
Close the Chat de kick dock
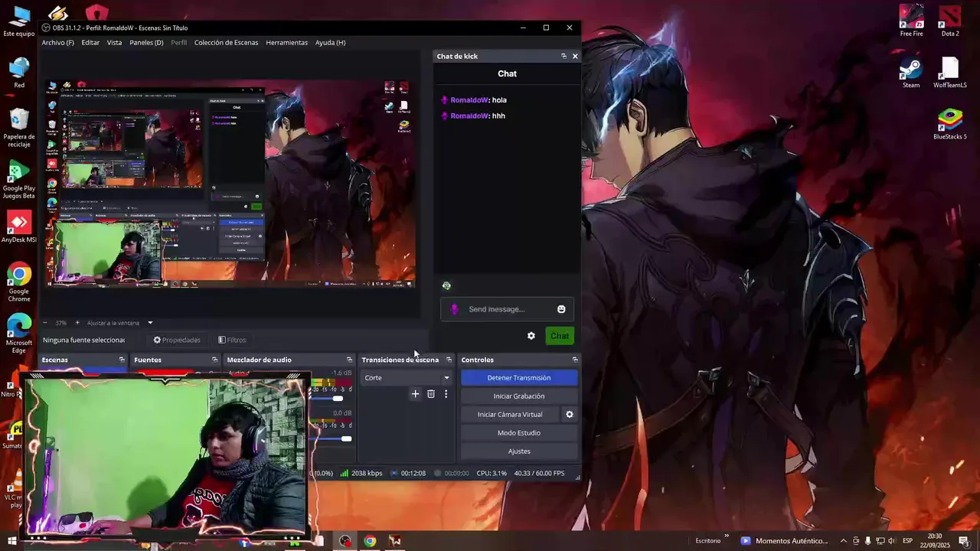pyautogui.click(x=575, y=56)
